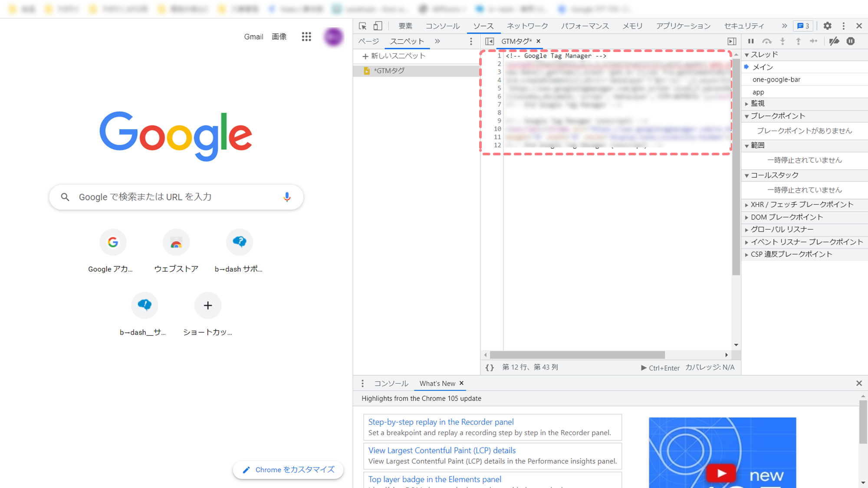Click the Google search input field
The width and height of the screenshot is (868, 488).
176,197
